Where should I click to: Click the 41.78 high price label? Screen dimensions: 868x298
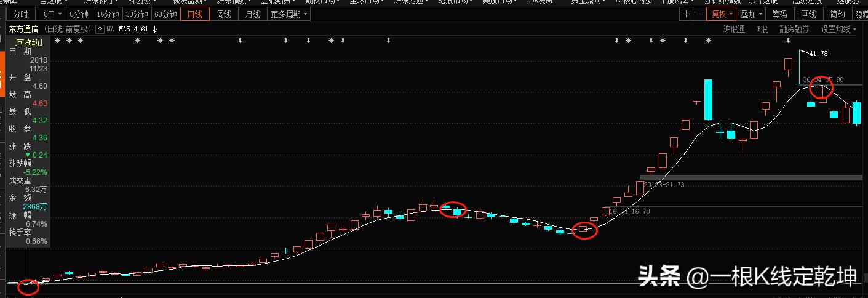[818, 54]
